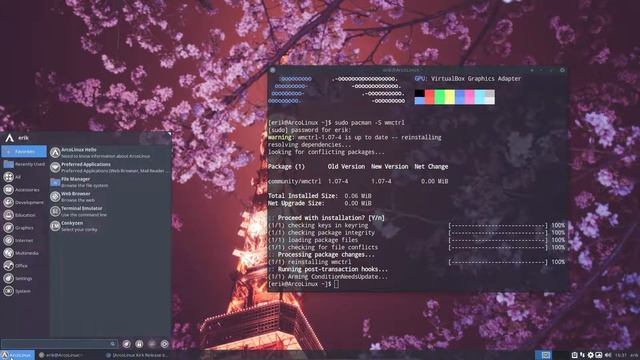Viewport: 640px width, 360px height.
Task: Open the network tray icon
Action: 582,355
